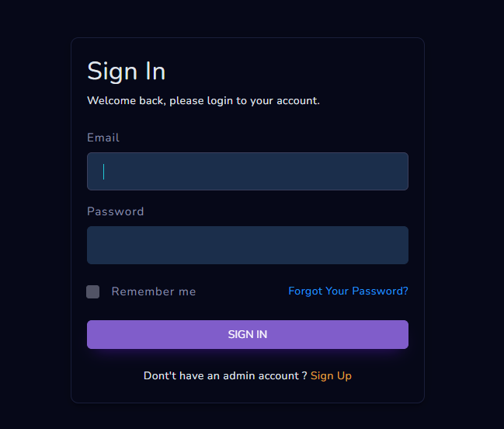The width and height of the screenshot is (504, 429).
Task: Focus the Password input field
Action: pyautogui.click(x=247, y=245)
